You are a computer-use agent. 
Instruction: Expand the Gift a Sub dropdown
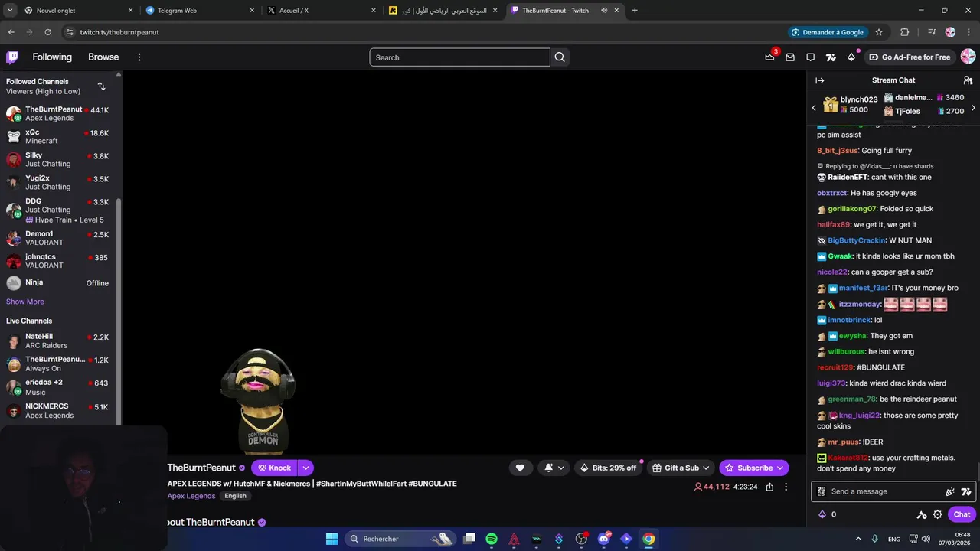706,468
